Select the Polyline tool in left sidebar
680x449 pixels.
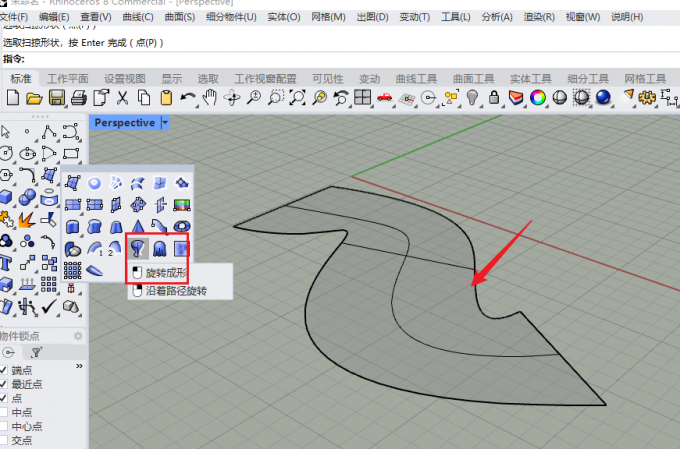[49, 132]
